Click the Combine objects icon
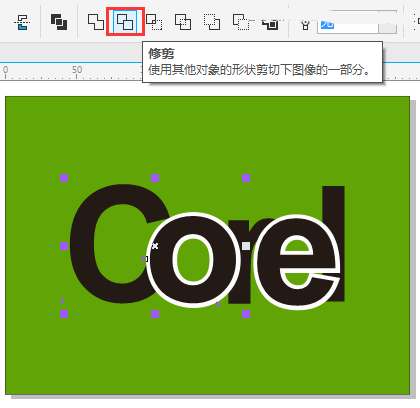Image resolution: width=420 pixels, height=408 pixels. pos(59,22)
